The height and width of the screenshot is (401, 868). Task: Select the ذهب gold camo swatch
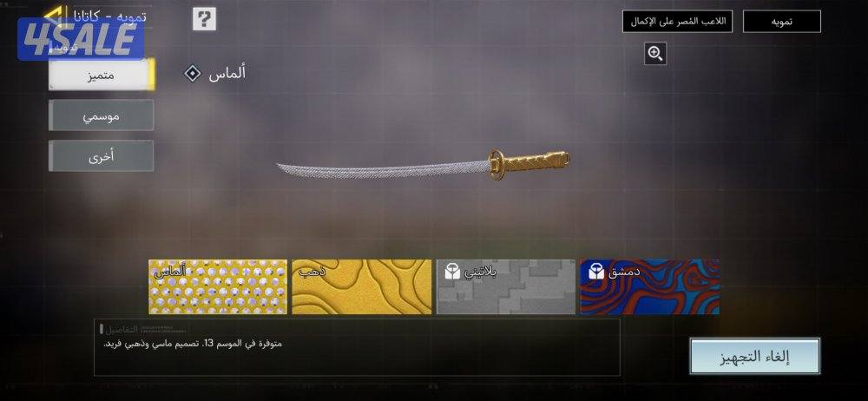(x=361, y=287)
